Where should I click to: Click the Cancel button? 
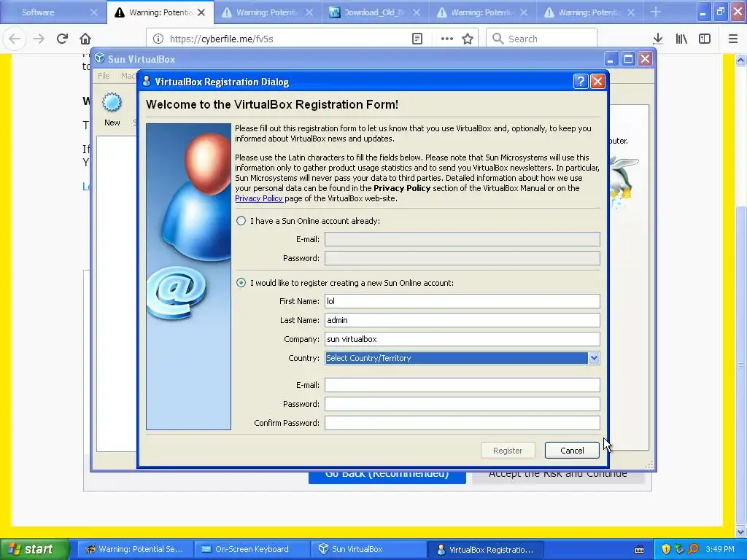[572, 451]
